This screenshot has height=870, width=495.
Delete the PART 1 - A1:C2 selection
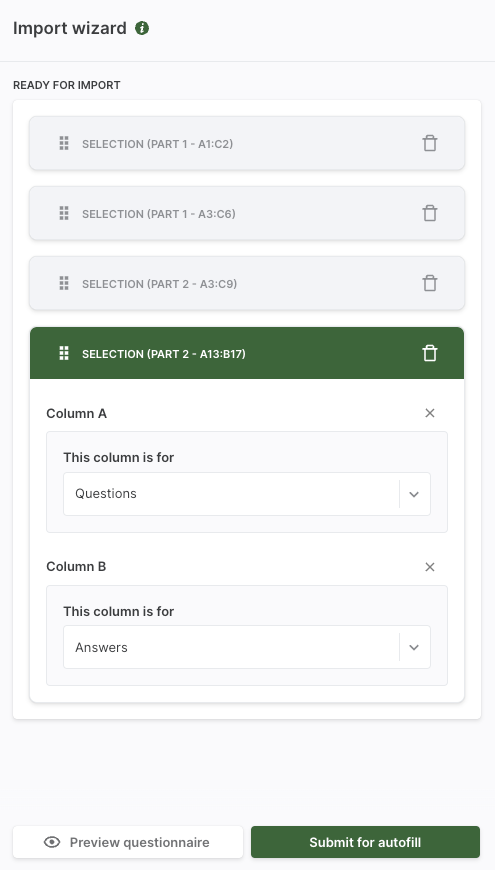[430, 143]
